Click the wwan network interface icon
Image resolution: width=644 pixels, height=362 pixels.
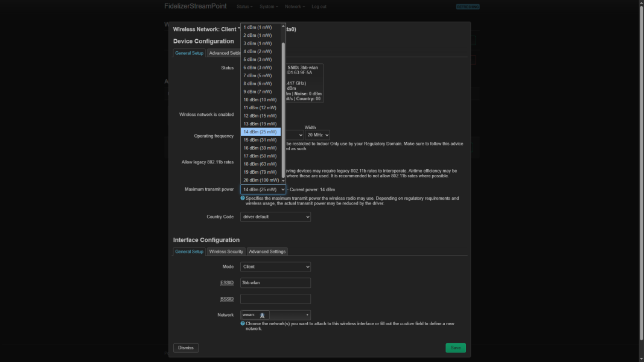(x=262, y=315)
